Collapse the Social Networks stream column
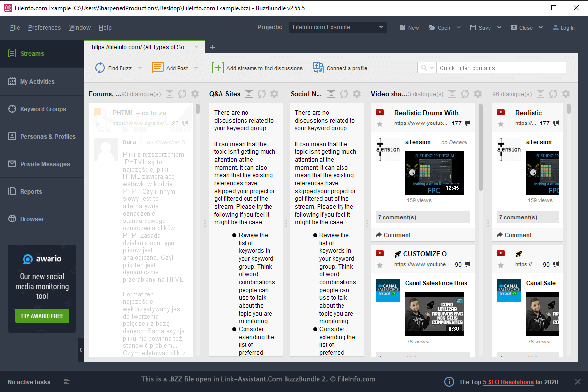Screen dimensions: 588x392 click(x=331, y=94)
